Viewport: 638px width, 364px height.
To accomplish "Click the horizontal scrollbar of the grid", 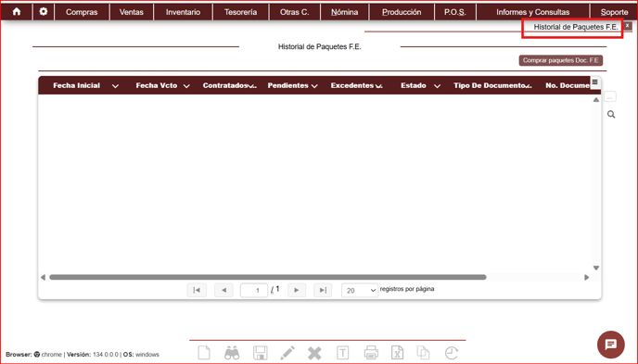I will pyautogui.click(x=268, y=277).
